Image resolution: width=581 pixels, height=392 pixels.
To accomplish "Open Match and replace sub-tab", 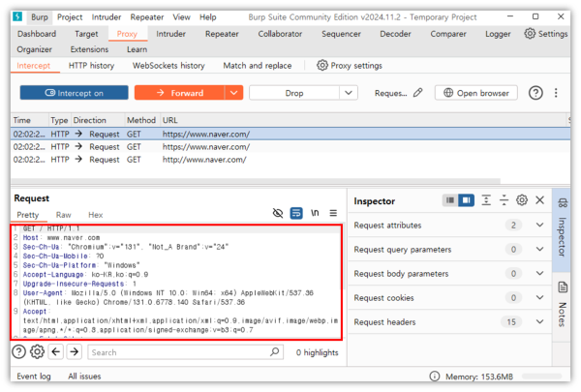I will pyautogui.click(x=258, y=66).
